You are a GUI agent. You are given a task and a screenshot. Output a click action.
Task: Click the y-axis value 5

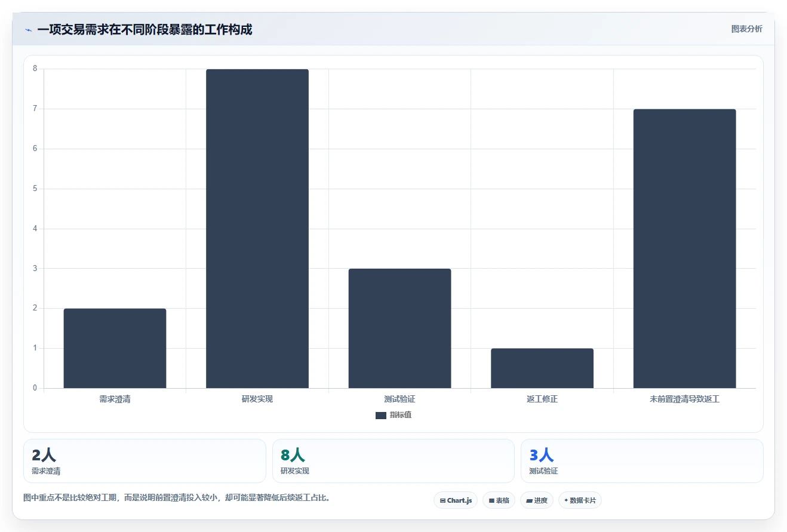tap(35, 189)
